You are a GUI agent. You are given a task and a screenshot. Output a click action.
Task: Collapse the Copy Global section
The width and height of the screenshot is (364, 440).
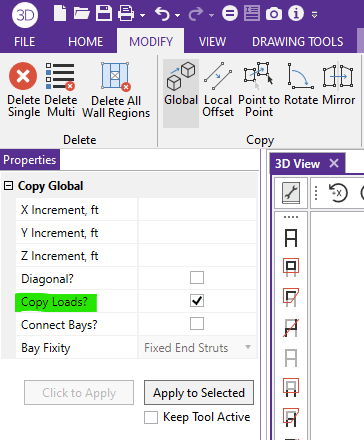[8, 186]
